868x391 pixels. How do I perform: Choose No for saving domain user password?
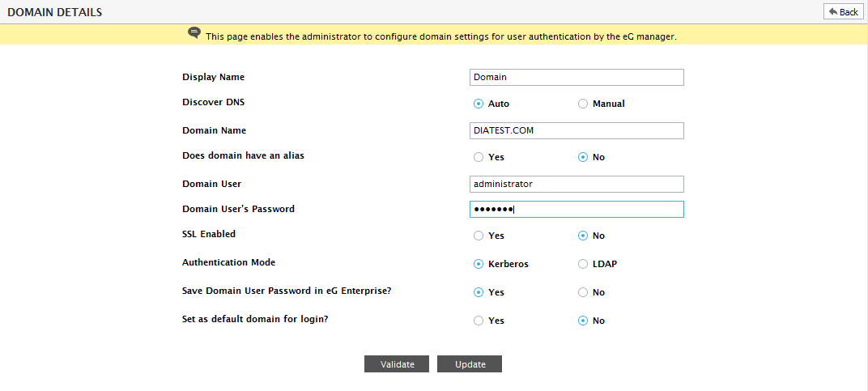tap(582, 292)
